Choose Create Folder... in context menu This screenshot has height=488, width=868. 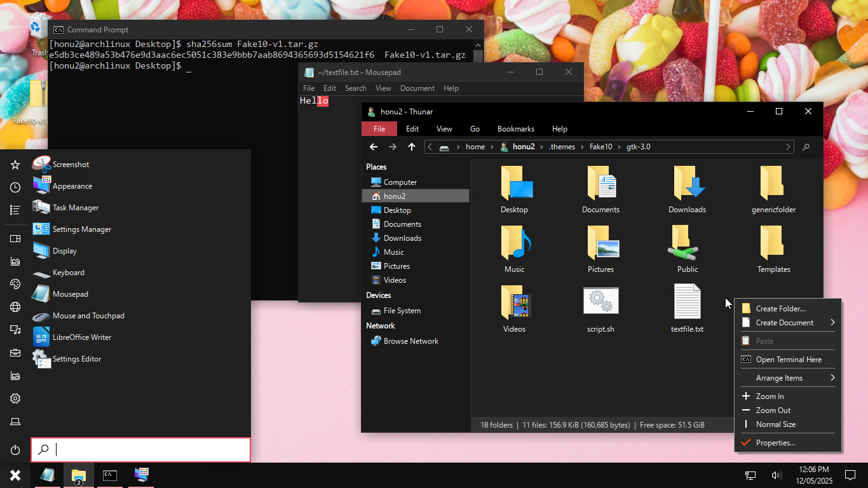pyautogui.click(x=780, y=309)
